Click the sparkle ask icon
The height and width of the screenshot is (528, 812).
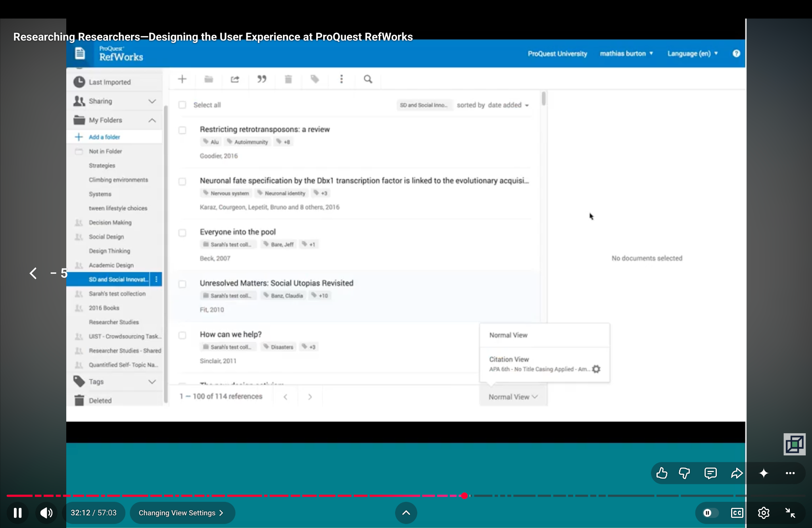[764, 473]
